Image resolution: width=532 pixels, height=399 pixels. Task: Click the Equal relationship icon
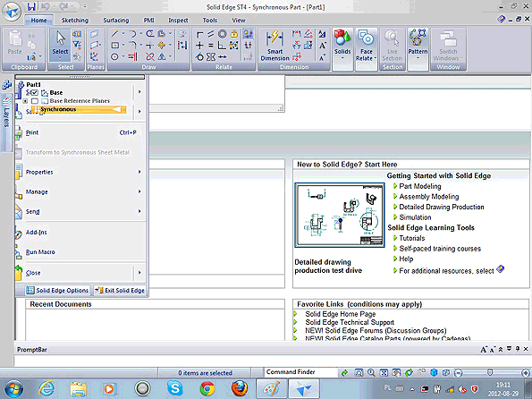(x=211, y=45)
